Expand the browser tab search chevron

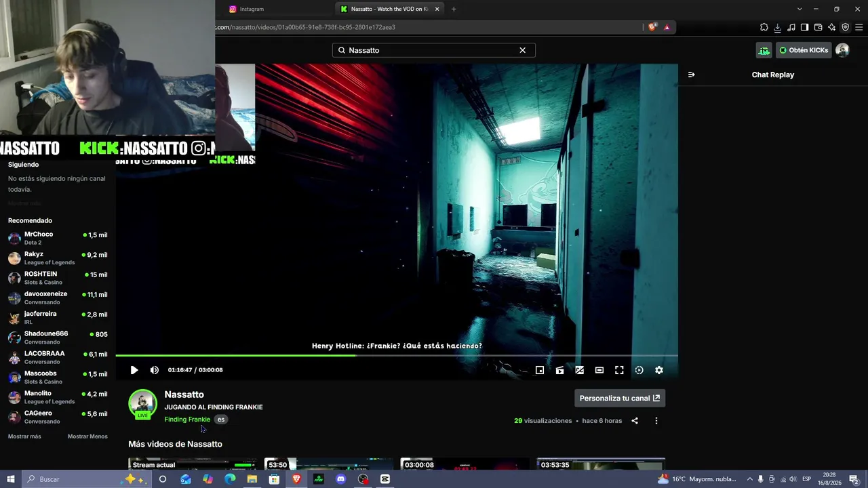pos(800,9)
